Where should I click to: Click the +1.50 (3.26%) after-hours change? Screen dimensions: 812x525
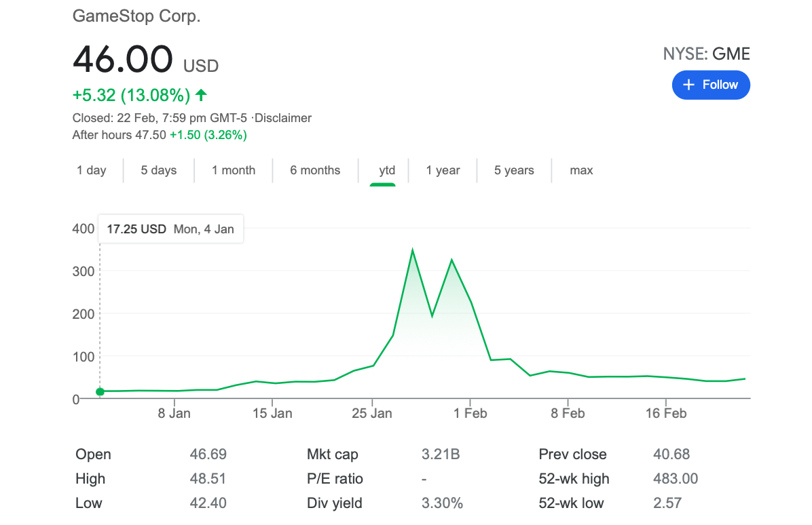click(208, 135)
